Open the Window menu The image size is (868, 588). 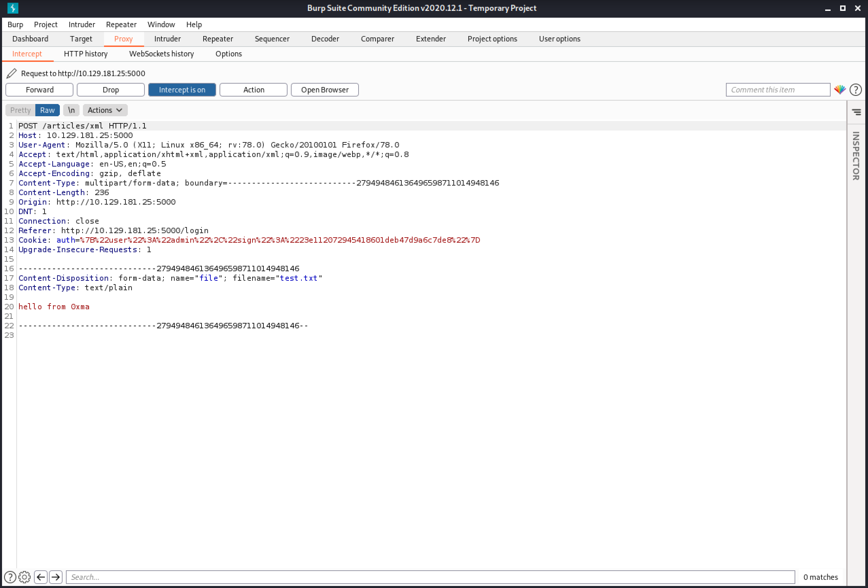tap(161, 24)
